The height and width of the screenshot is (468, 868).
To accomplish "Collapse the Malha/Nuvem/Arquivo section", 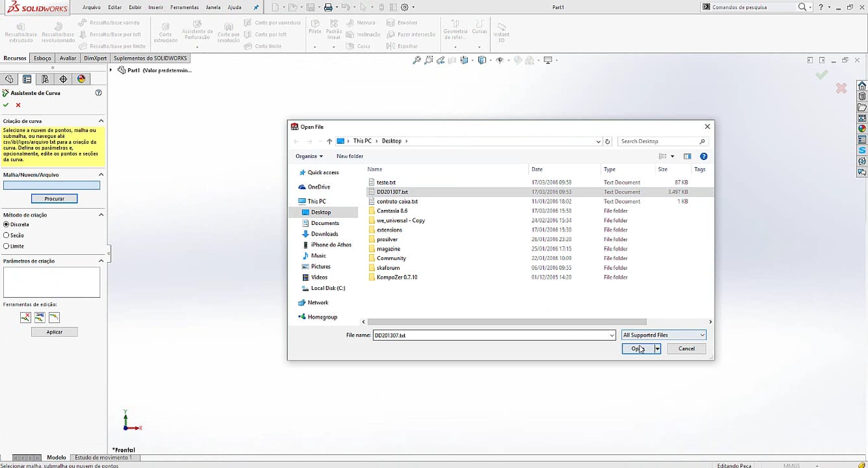I will [x=101, y=174].
